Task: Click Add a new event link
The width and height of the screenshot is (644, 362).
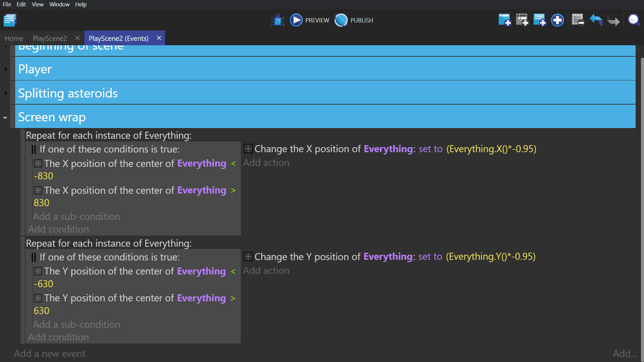Action: point(50,354)
